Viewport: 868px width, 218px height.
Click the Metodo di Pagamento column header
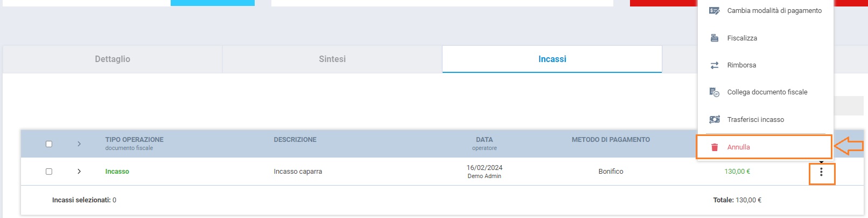point(611,140)
